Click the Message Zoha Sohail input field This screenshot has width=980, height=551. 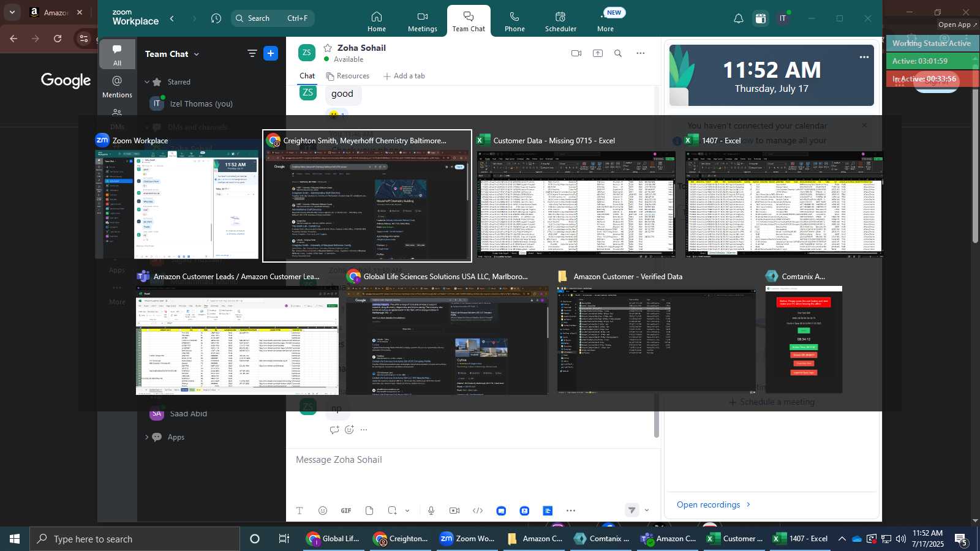click(472, 460)
